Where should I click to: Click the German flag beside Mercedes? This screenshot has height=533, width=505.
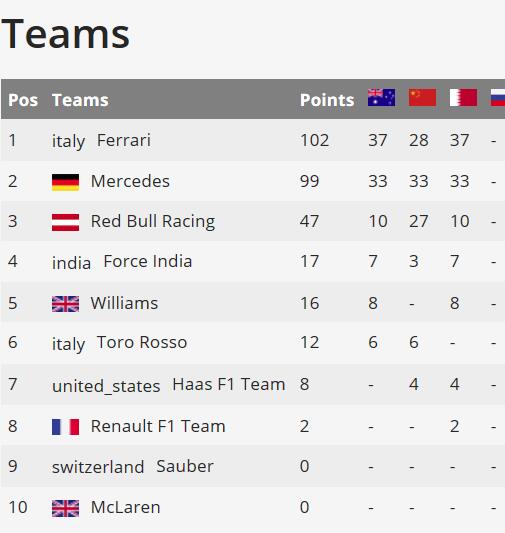tap(65, 182)
